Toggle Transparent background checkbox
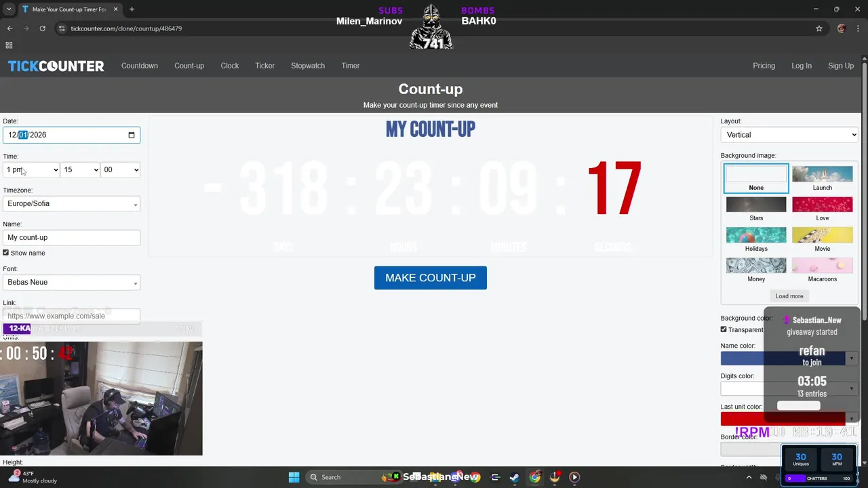 point(724,329)
